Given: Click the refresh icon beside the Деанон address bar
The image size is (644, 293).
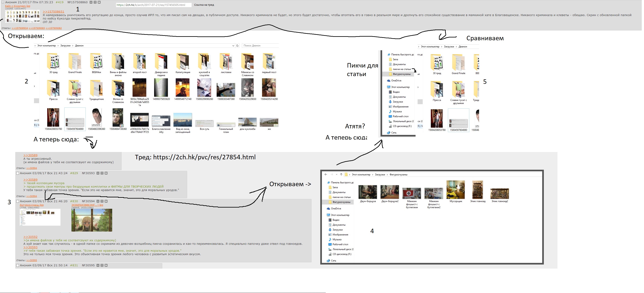Looking at the screenshot, I should (x=237, y=45).
